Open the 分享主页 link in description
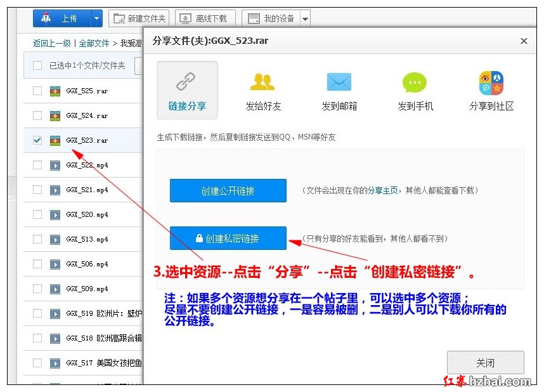The width and height of the screenshot is (544, 392). (x=383, y=190)
